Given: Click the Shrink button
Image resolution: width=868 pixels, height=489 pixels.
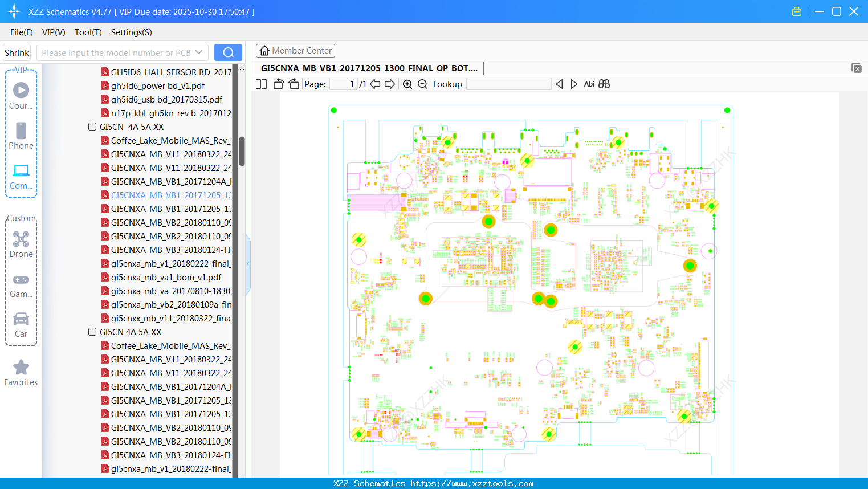Looking at the screenshot, I should point(17,52).
